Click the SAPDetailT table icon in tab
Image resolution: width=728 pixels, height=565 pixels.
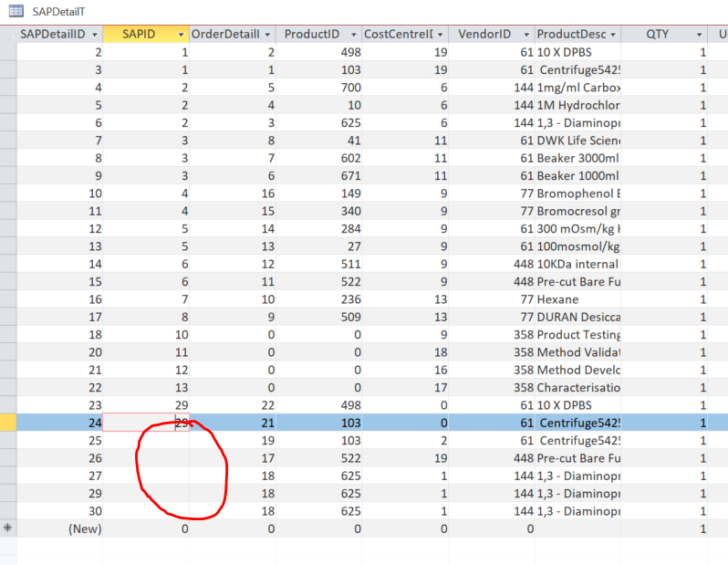16,11
